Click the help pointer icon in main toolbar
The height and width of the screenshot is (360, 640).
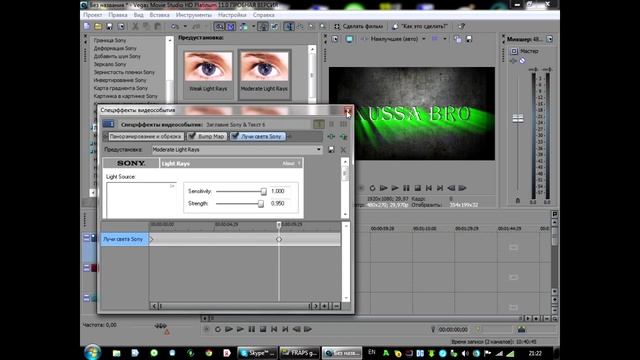pyautogui.click(x=461, y=27)
